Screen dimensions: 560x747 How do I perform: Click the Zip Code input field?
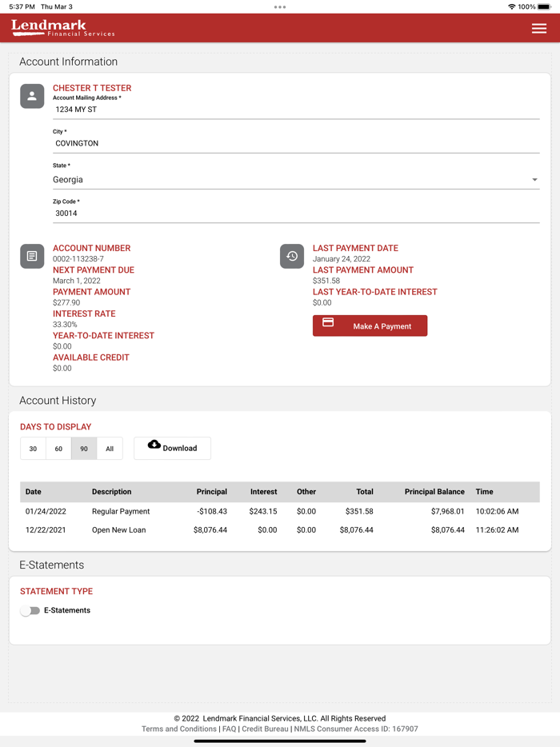(x=160, y=213)
